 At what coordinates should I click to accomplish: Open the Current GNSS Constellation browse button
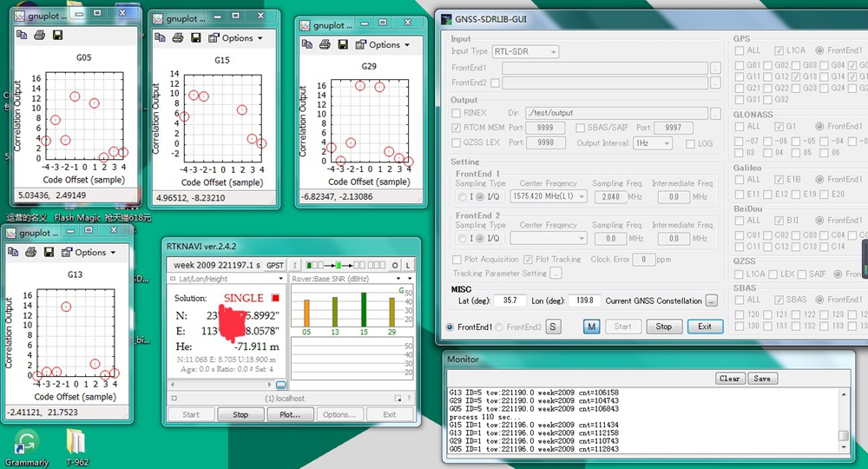pos(712,301)
